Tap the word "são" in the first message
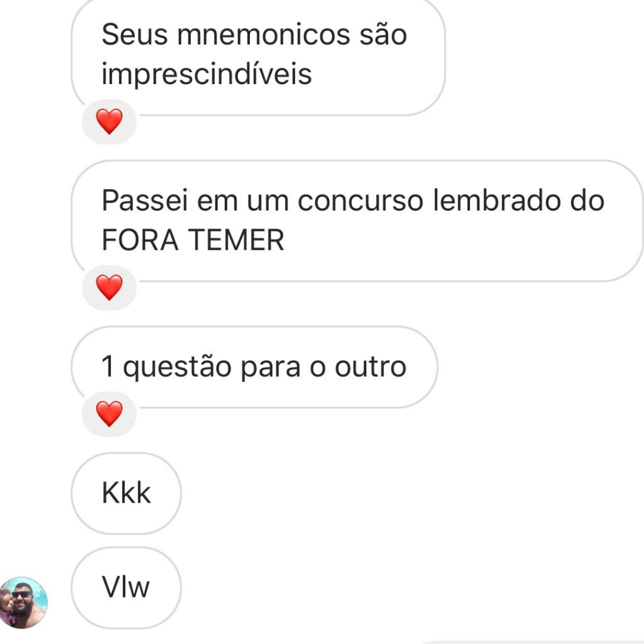The height and width of the screenshot is (644, 644). (383, 35)
